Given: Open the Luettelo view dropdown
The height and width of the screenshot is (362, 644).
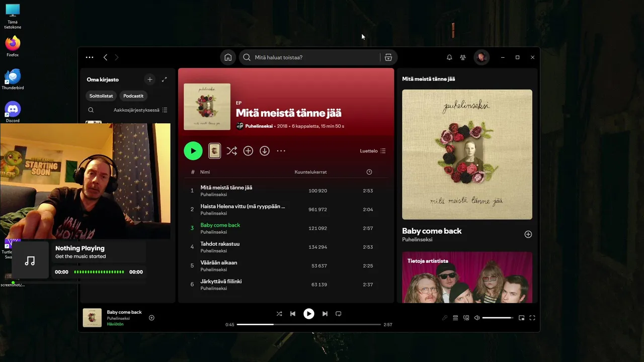Looking at the screenshot, I should click(373, 151).
